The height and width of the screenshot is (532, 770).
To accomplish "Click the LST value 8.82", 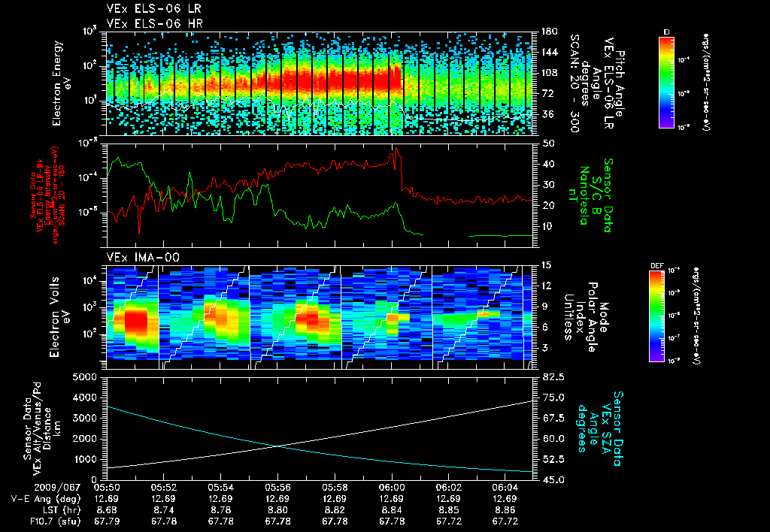I will click(x=335, y=510).
